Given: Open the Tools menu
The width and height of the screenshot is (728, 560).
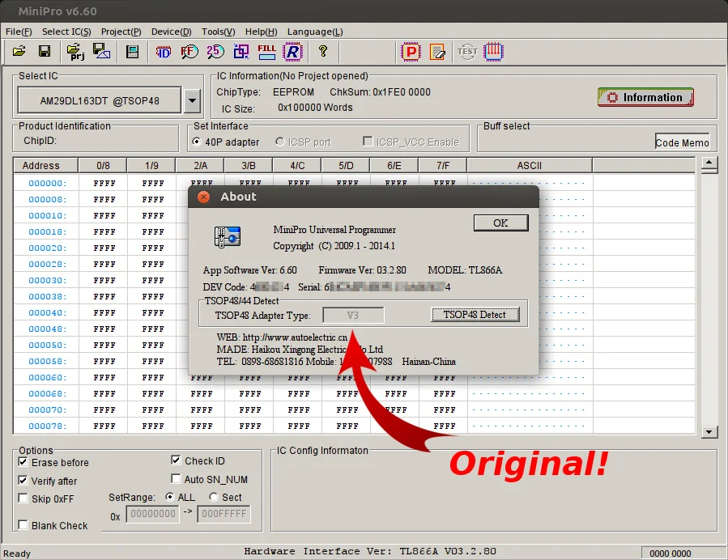Looking at the screenshot, I should pyautogui.click(x=218, y=32).
